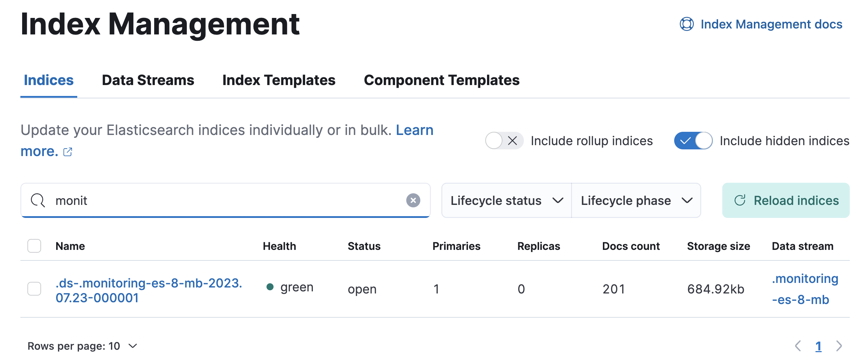Click the external link icon after Learn more

pos(68,152)
